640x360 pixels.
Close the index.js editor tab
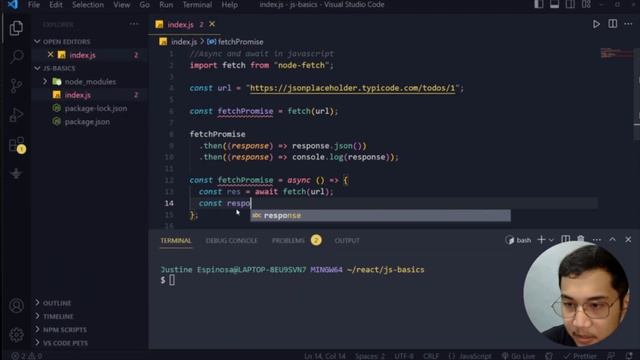(212, 24)
